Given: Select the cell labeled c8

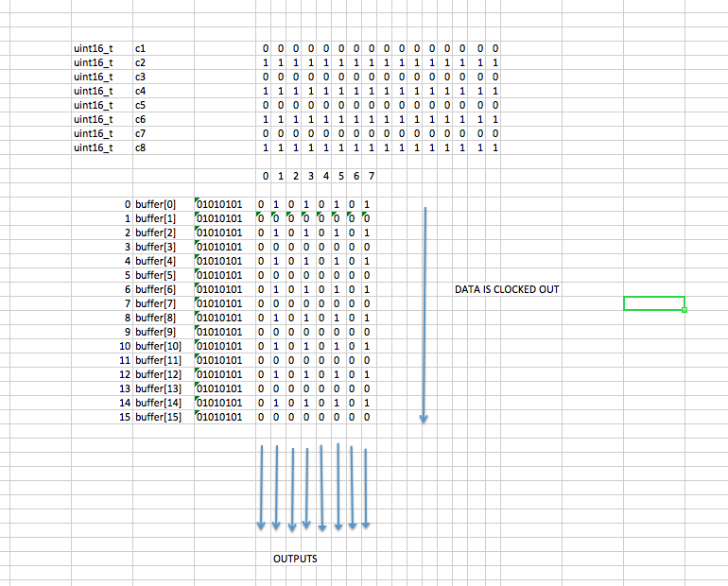Looking at the screenshot, I should pos(164,147).
